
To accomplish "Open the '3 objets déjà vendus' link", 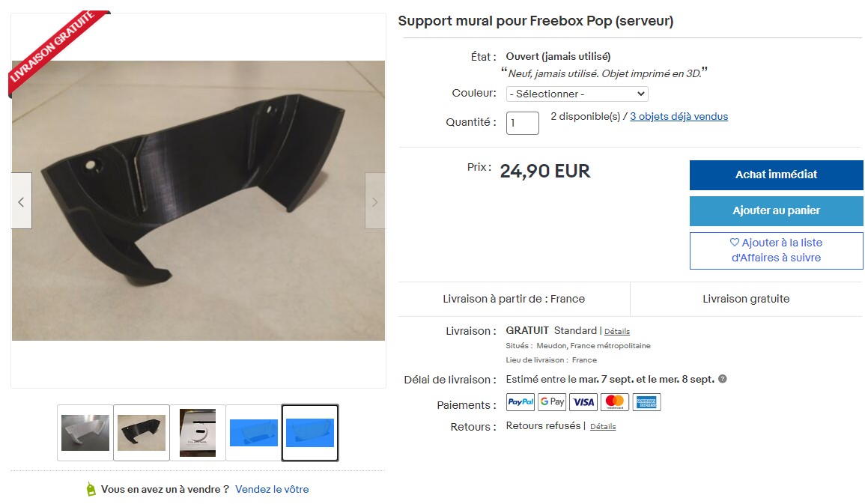I will pyautogui.click(x=679, y=116).
